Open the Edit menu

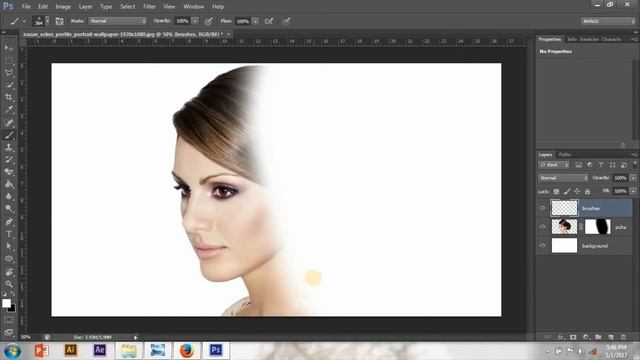click(x=43, y=7)
